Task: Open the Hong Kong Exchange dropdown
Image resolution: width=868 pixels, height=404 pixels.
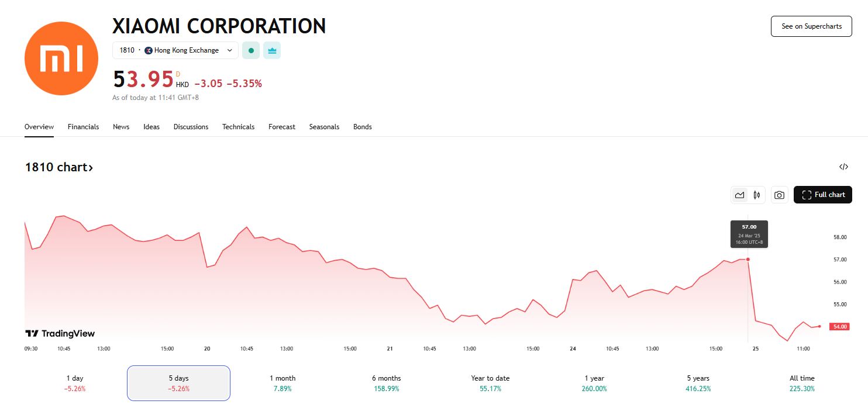Action: click(x=175, y=50)
